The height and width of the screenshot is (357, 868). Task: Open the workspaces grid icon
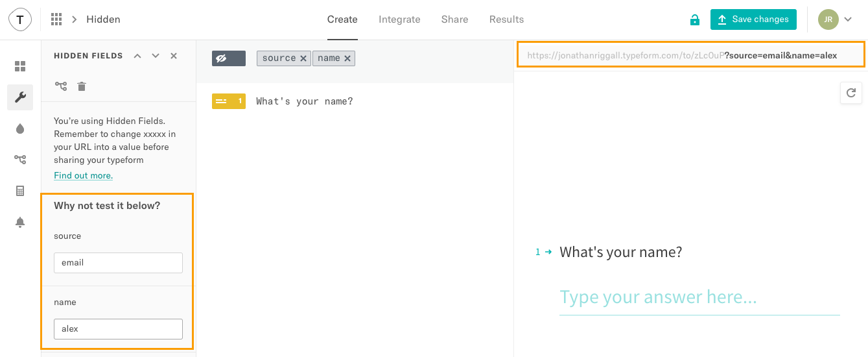56,19
